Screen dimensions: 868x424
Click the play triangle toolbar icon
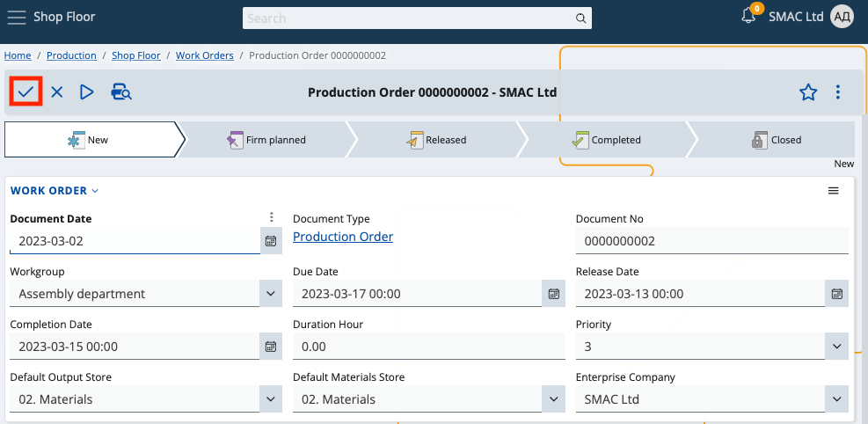pyautogui.click(x=86, y=91)
